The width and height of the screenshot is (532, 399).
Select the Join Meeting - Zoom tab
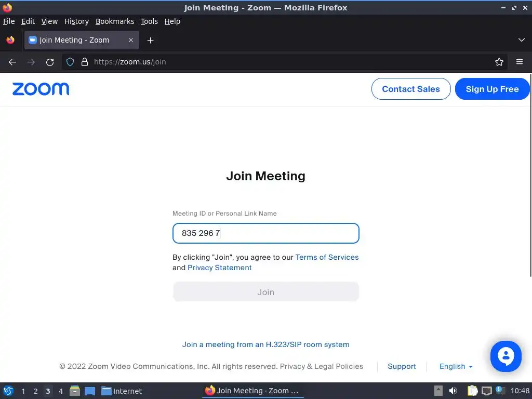(x=82, y=40)
